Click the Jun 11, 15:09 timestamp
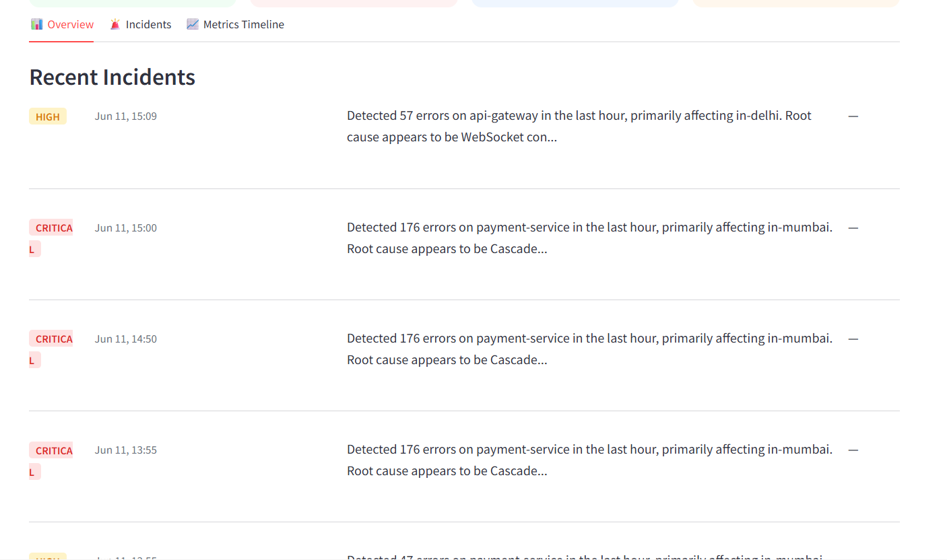Image resolution: width=947 pixels, height=560 pixels. [126, 116]
